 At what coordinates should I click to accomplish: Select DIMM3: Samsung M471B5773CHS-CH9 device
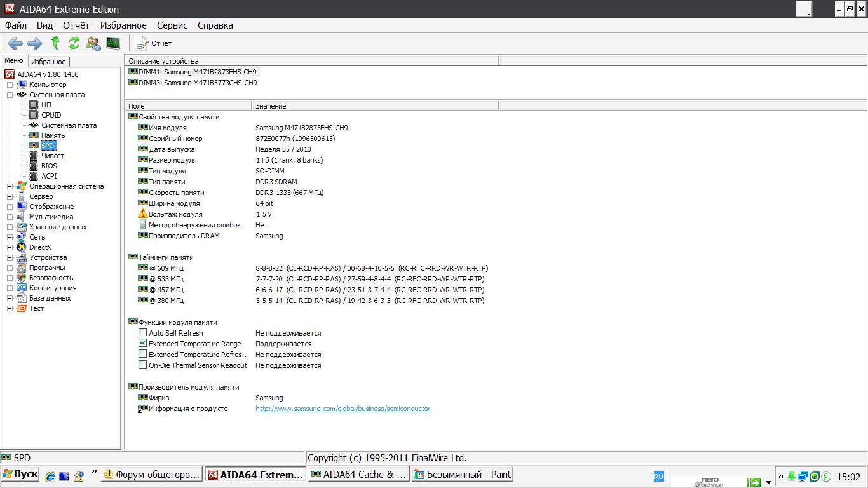tap(198, 83)
